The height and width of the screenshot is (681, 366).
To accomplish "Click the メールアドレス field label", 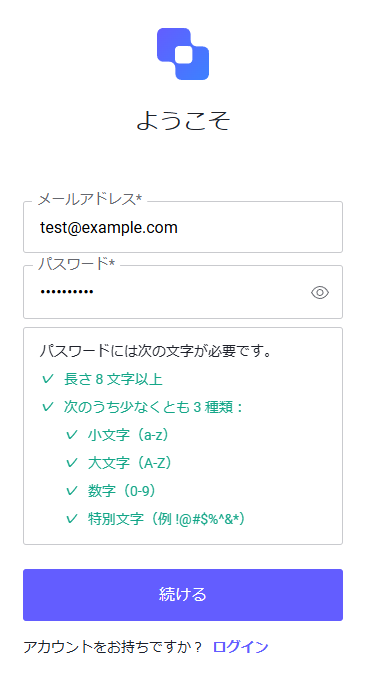I will (90, 199).
